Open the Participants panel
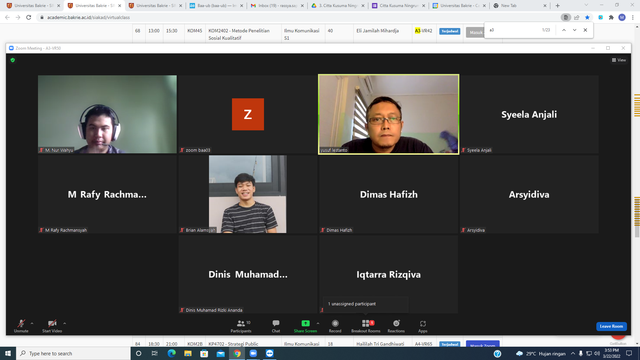640x360 pixels. pos(241,326)
